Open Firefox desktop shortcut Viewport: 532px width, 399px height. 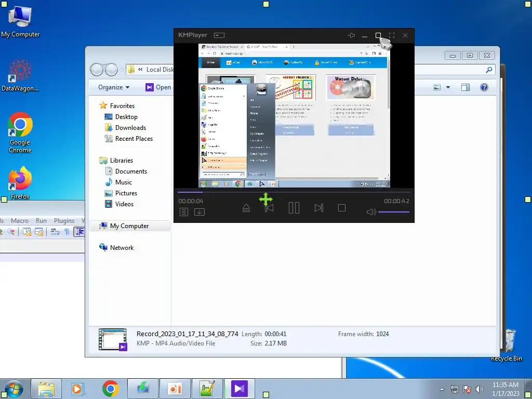(20, 182)
